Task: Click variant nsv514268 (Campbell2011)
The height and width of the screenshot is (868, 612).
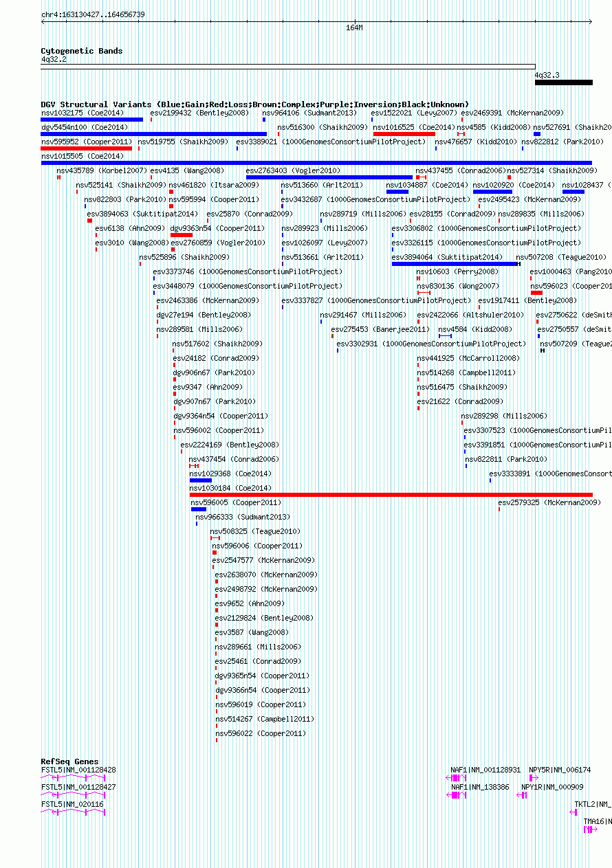Action: [x=466, y=372]
